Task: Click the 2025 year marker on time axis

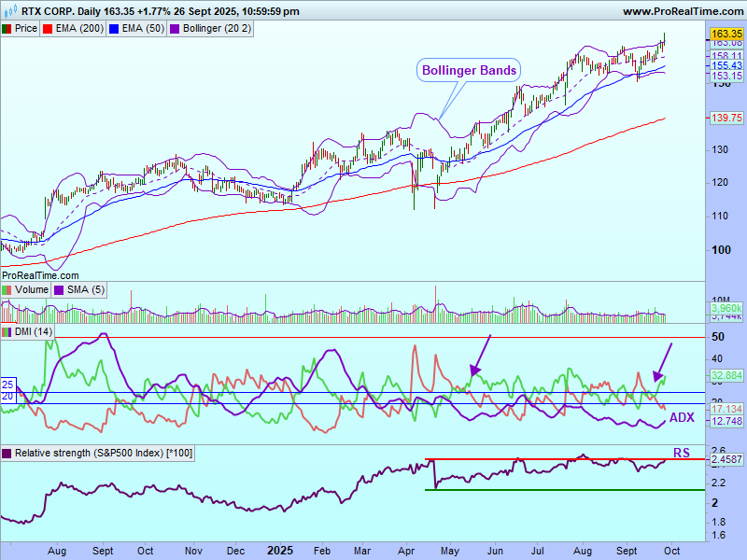Action: tap(280, 551)
